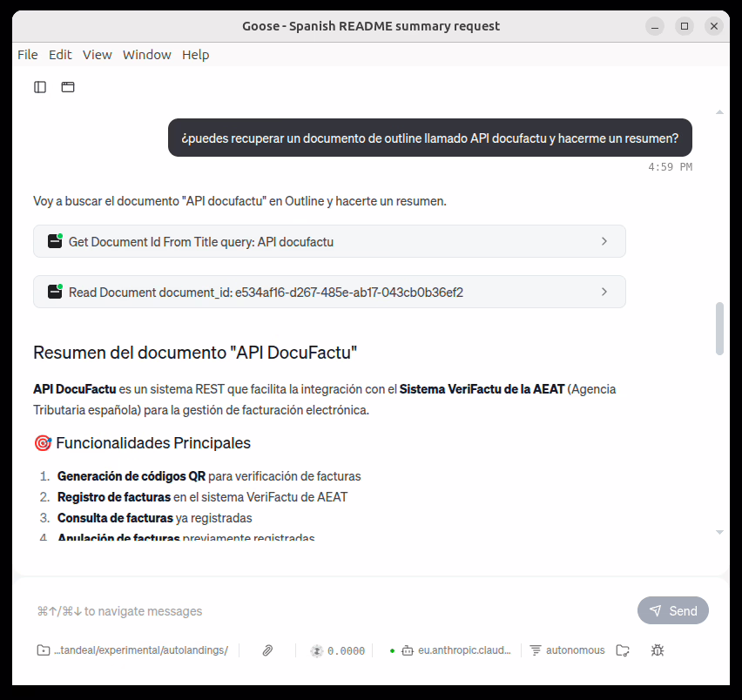
Task: Click the new window icon beside sidebar toggle
Action: point(68,87)
